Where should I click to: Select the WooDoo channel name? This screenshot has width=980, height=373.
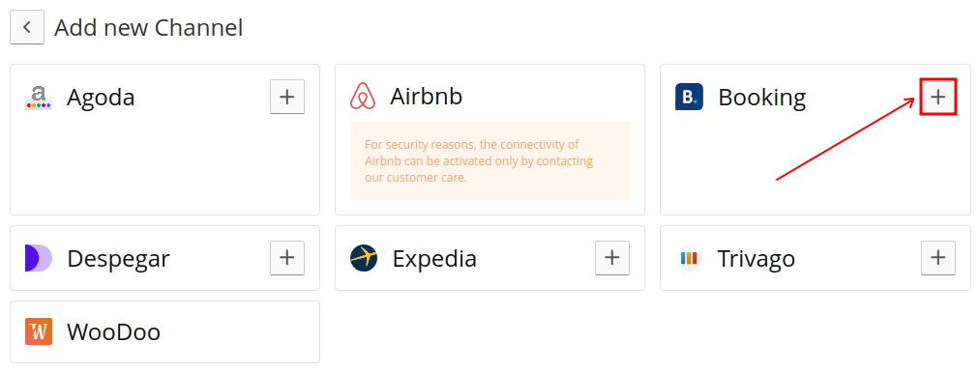tap(114, 331)
